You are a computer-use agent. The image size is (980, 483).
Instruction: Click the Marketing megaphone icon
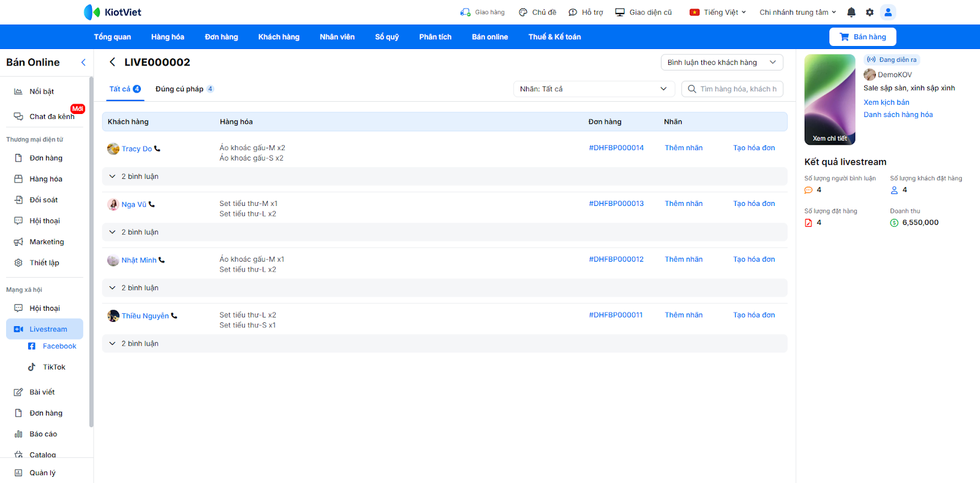pos(18,242)
